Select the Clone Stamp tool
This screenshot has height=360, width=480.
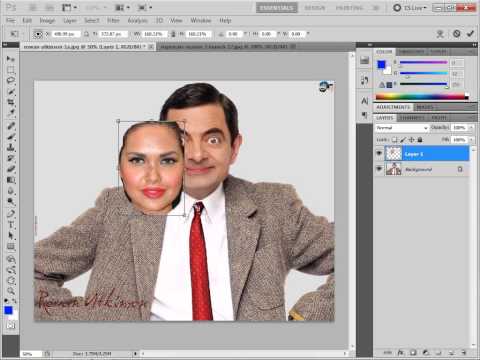[x=11, y=147]
